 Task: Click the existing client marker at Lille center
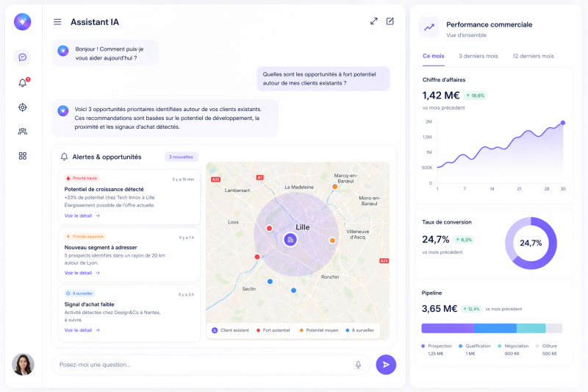[290, 239]
